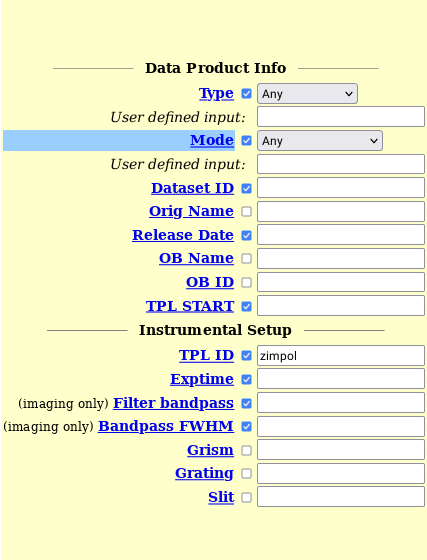
Task: Open the Type link
Action: point(216,93)
